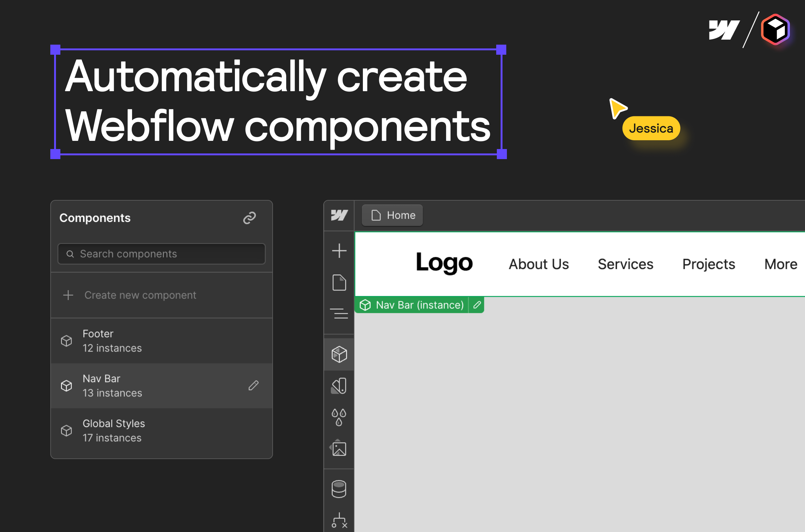The width and height of the screenshot is (805, 532).
Task: Click the cube icon next to Nav Bar
Action: (66, 386)
